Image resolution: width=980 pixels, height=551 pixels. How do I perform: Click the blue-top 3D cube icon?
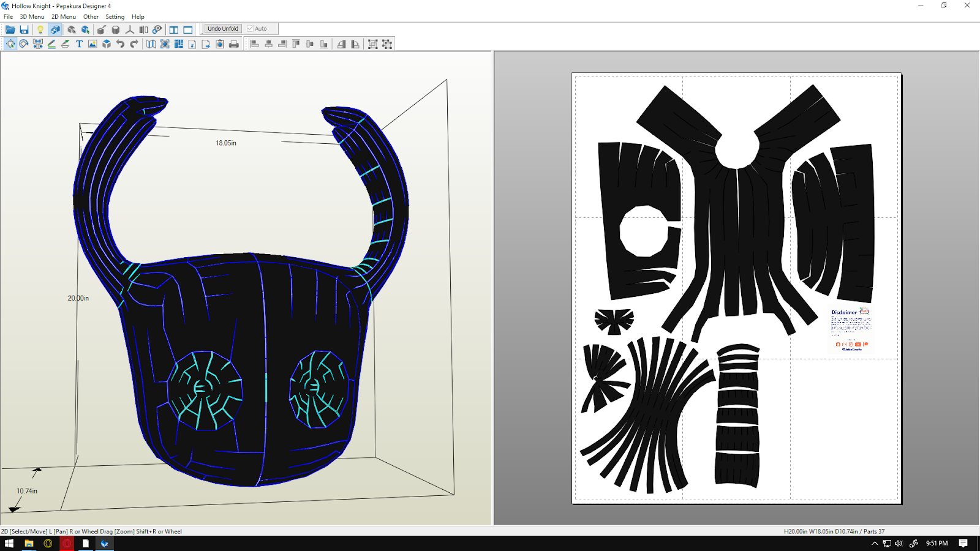point(107,44)
